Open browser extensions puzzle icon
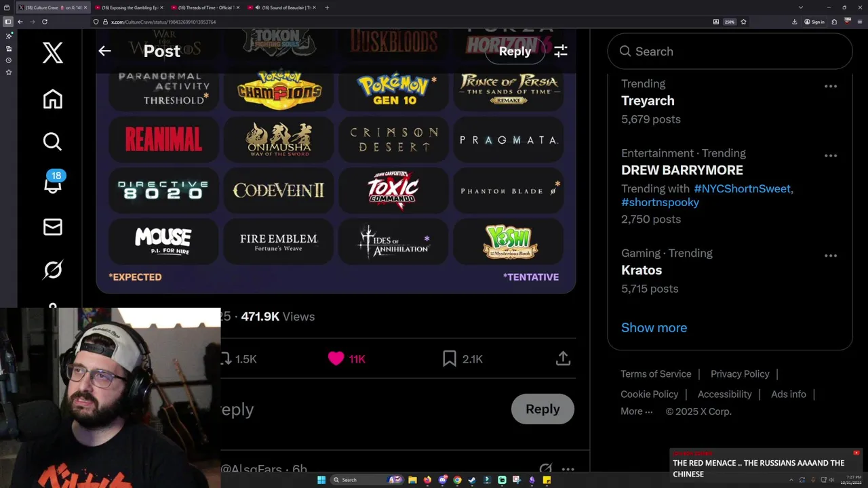Image resolution: width=868 pixels, height=488 pixels. pyautogui.click(x=834, y=22)
